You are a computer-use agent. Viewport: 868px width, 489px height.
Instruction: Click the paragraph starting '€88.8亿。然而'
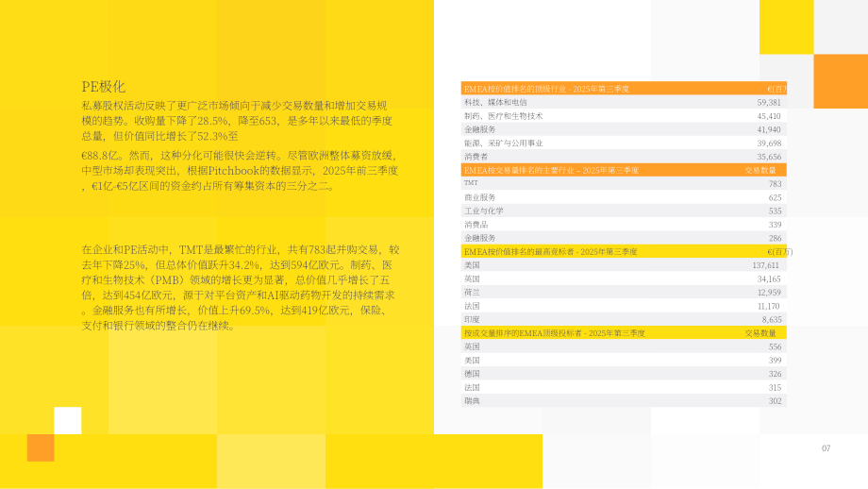pyautogui.click(x=241, y=171)
